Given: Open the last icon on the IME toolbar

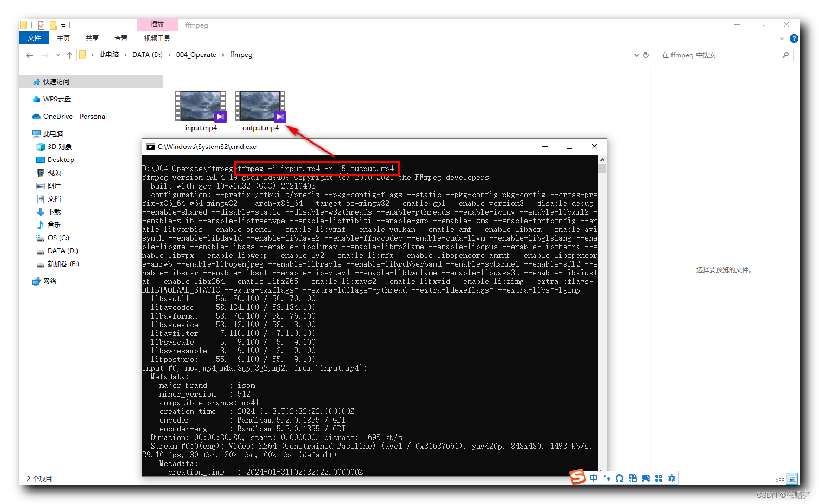Looking at the screenshot, I should pyautogui.click(x=671, y=478).
